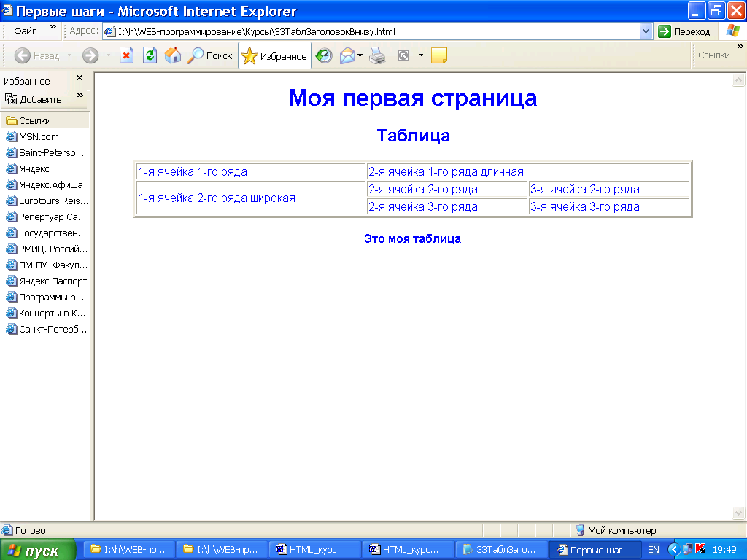Image resolution: width=747 pixels, height=560 pixels.
Task: Click the page scrollbar down arrow
Action: point(738,513)
